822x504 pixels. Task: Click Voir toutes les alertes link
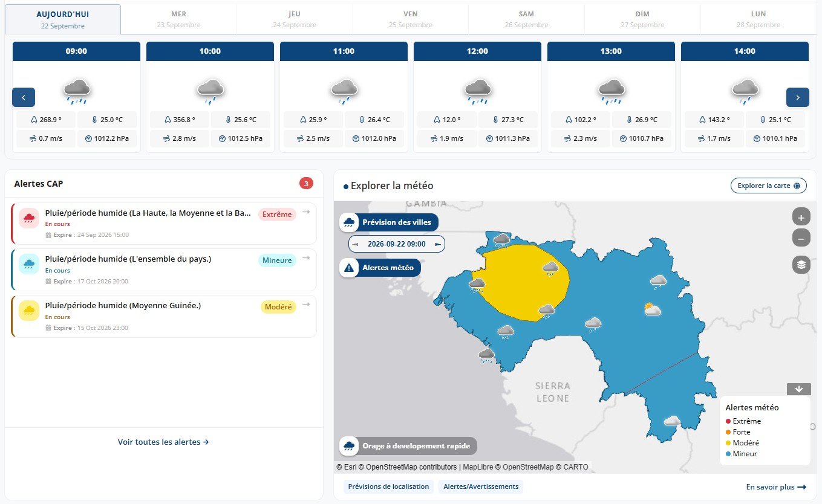click(x=163, y=442)
